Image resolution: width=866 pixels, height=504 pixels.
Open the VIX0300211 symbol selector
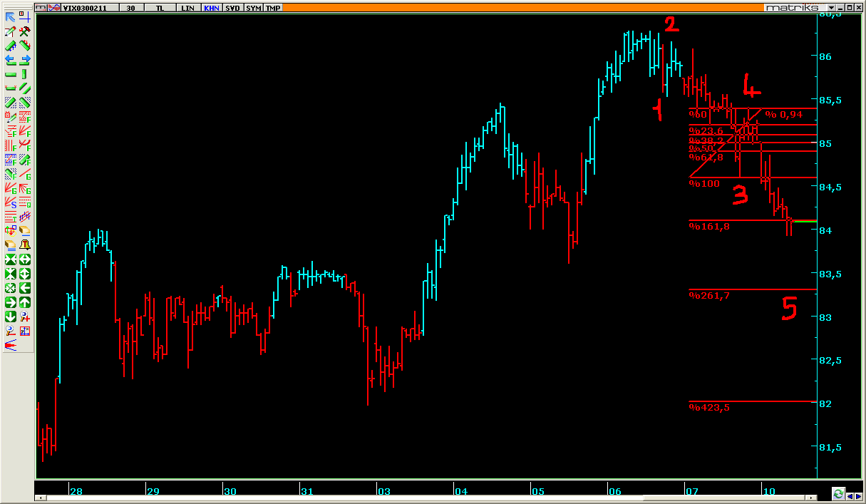[86, 8]
